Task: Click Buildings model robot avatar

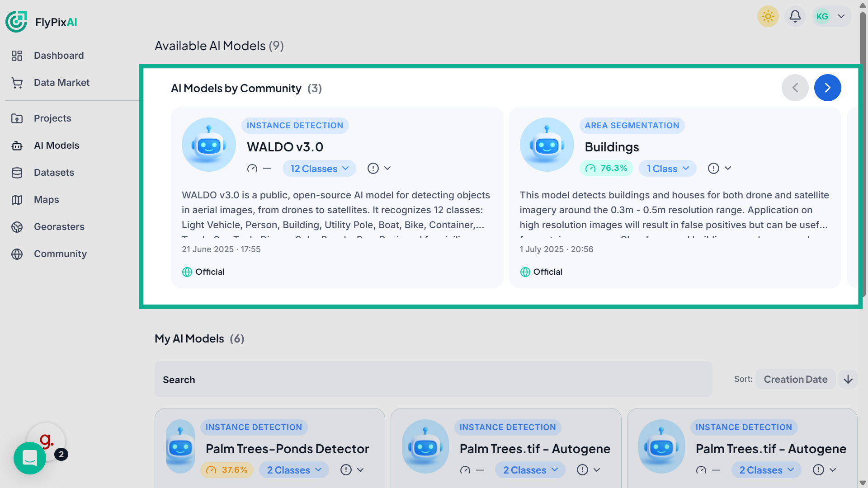Action: click(x=547, y=145)
